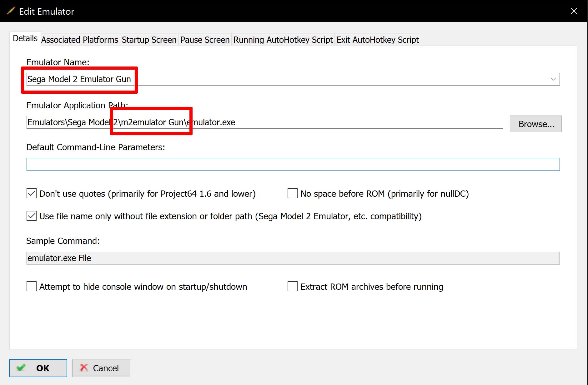Click the Default Command-Line Parameters field
The width and height of the screenshot is (588, 385).
click(293, 165)
